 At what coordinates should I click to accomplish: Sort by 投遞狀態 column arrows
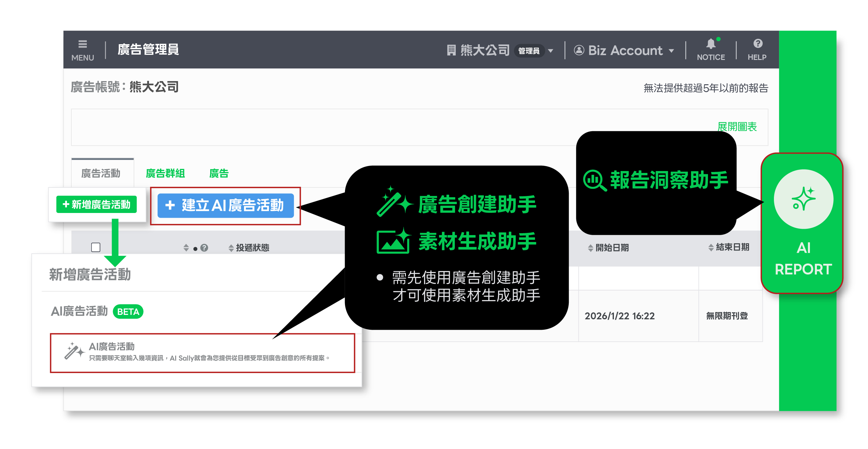click(231, 248)
